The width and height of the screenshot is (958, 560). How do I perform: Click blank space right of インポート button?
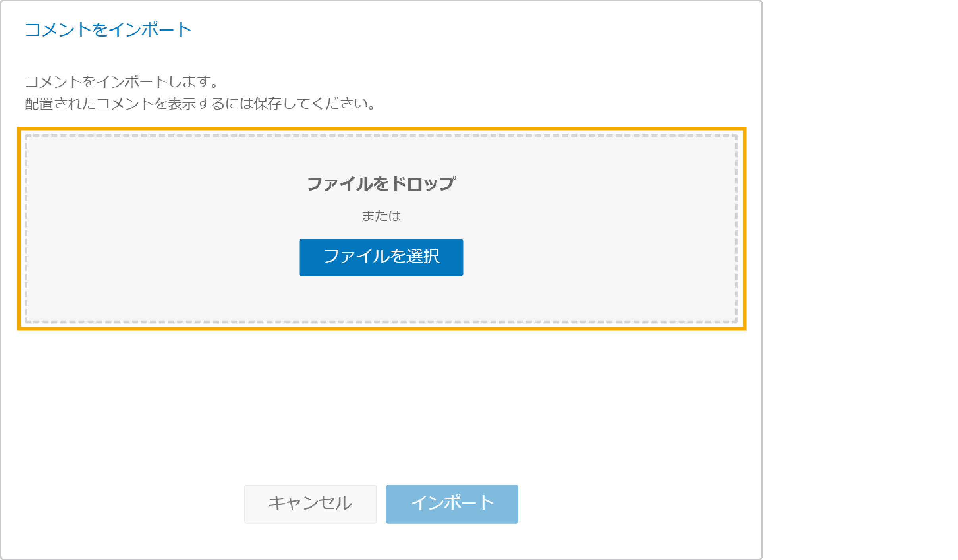click(x=639, y=504)
